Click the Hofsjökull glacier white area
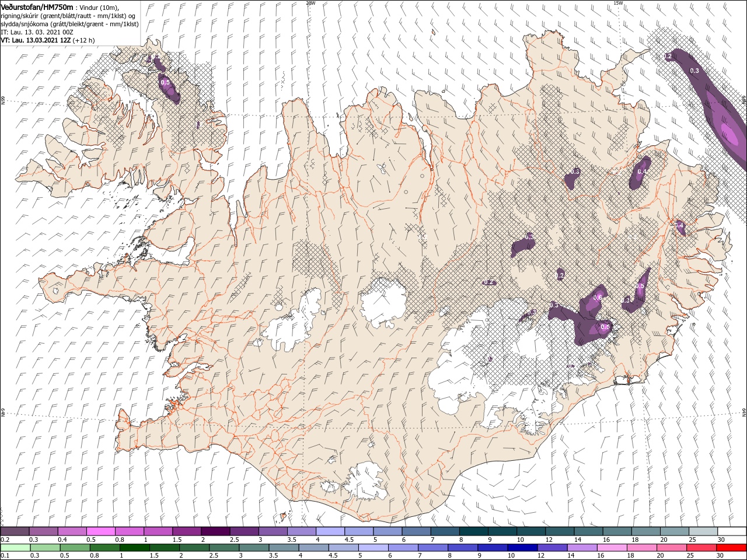The image size is (747, 560). point(383,302)
